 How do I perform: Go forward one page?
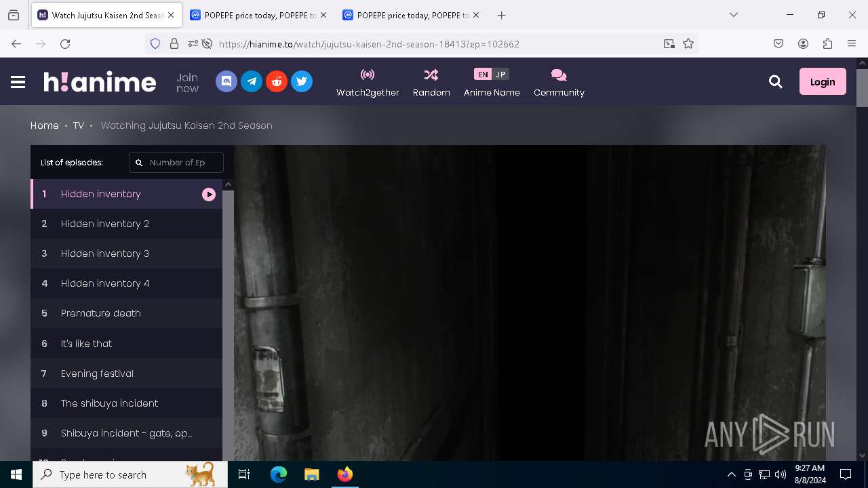click(x=41, y=43)
